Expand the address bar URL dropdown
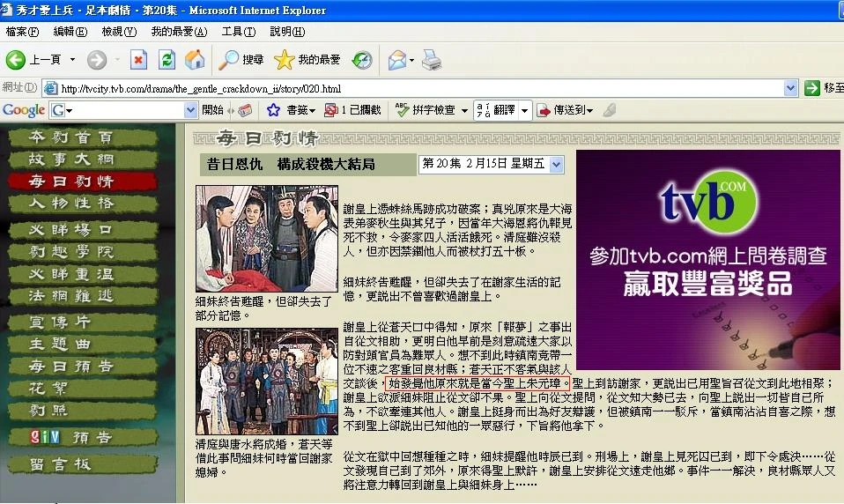The image size is (844, 504). pyautogui.click(x=790, y=88)
